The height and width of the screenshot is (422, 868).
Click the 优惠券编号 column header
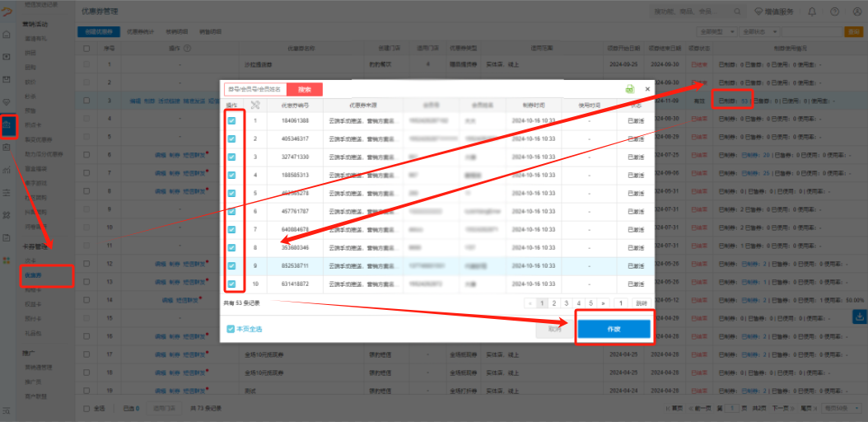click(295, 105)
